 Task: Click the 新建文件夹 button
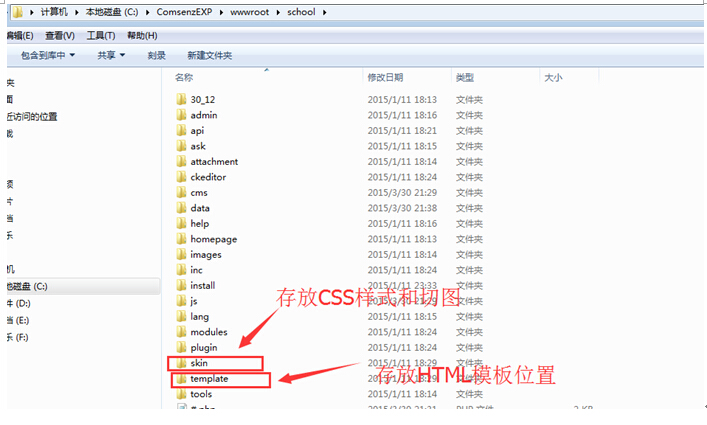pos(210,55)
